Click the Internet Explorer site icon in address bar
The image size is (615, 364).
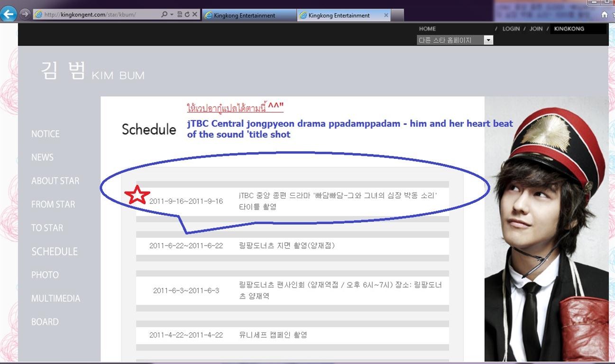pos(38,15)
